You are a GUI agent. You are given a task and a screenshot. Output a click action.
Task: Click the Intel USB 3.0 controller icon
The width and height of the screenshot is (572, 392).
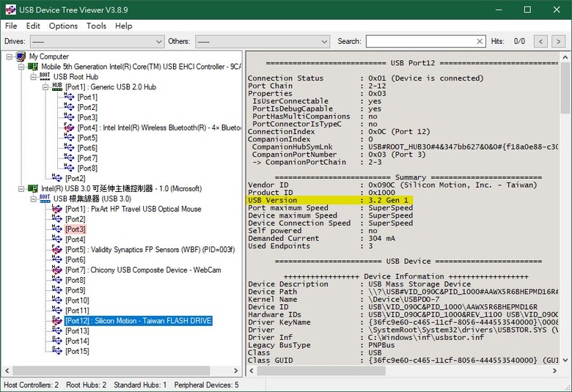[x=33, y=189]
